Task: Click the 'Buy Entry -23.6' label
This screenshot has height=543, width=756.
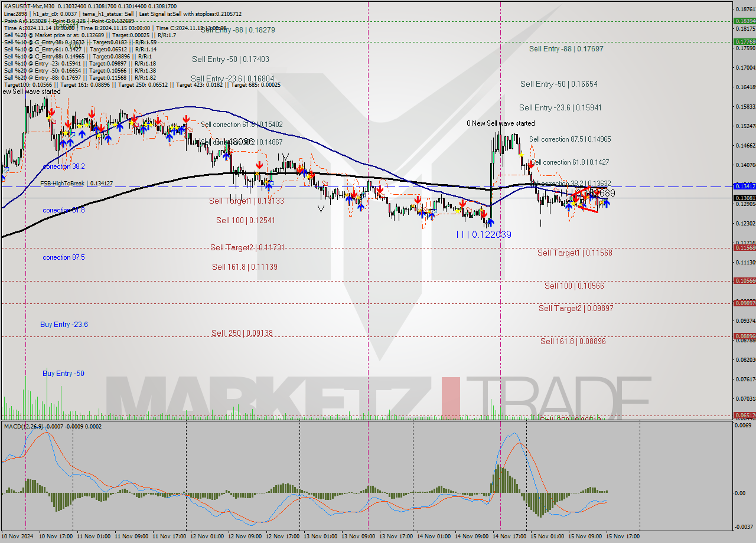Action: [x=64, y=325]
